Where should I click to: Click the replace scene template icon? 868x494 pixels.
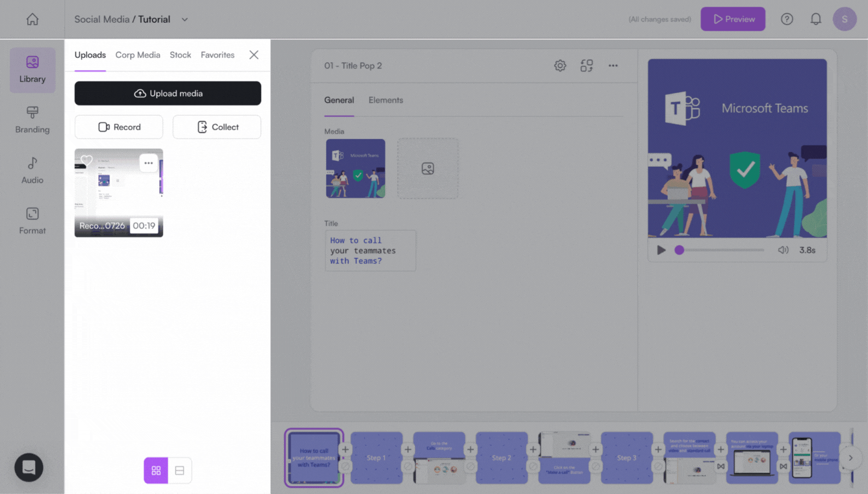[587, 66]
